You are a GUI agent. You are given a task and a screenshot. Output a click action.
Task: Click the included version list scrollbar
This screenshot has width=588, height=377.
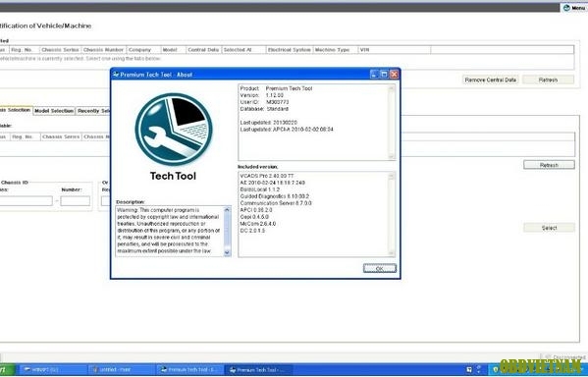[x=392, y=214]
